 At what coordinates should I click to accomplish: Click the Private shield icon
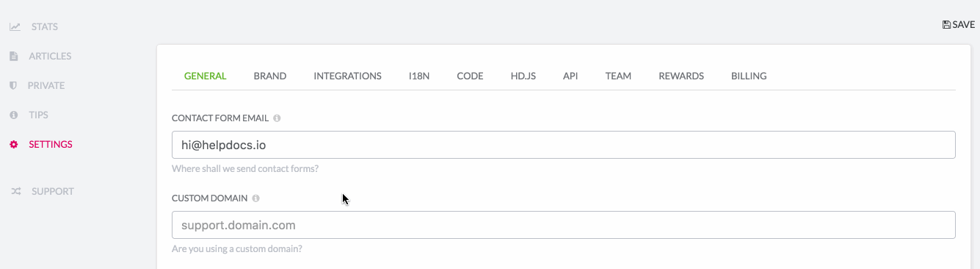coord(13,85)
